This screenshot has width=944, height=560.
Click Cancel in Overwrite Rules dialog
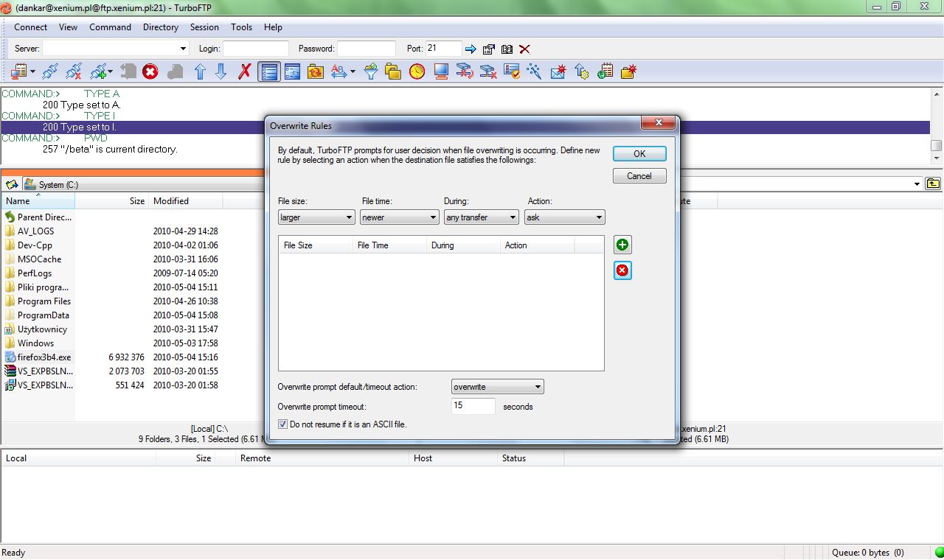click(x=639, y=176)
